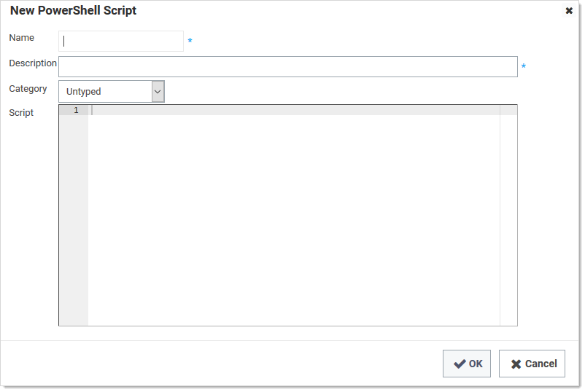Click the Name field label
Image resolution: width=585 pixels, height=392 pixels.
coord(21,38)
